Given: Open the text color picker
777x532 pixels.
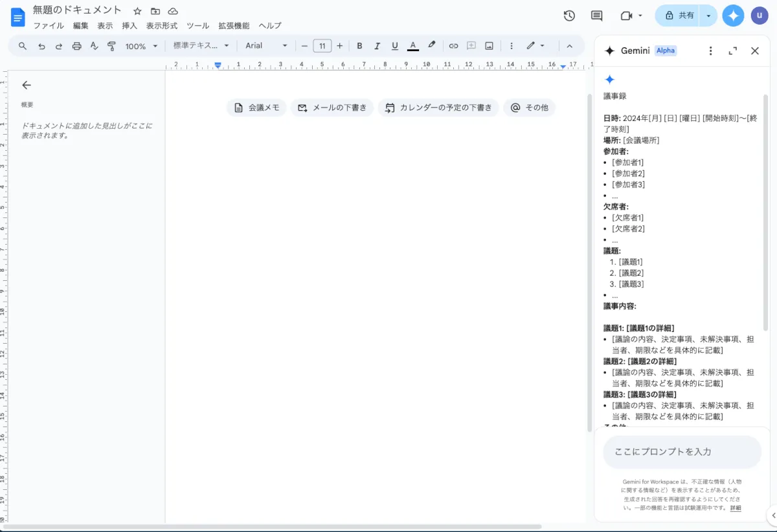Looking at the screenshot, I should 412,46.
